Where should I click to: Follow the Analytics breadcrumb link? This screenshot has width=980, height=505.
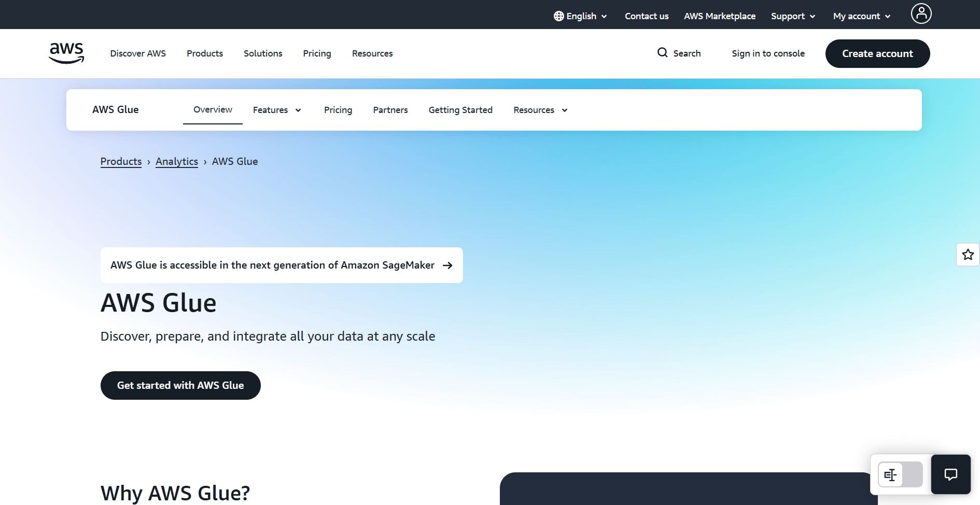(177, 161)
